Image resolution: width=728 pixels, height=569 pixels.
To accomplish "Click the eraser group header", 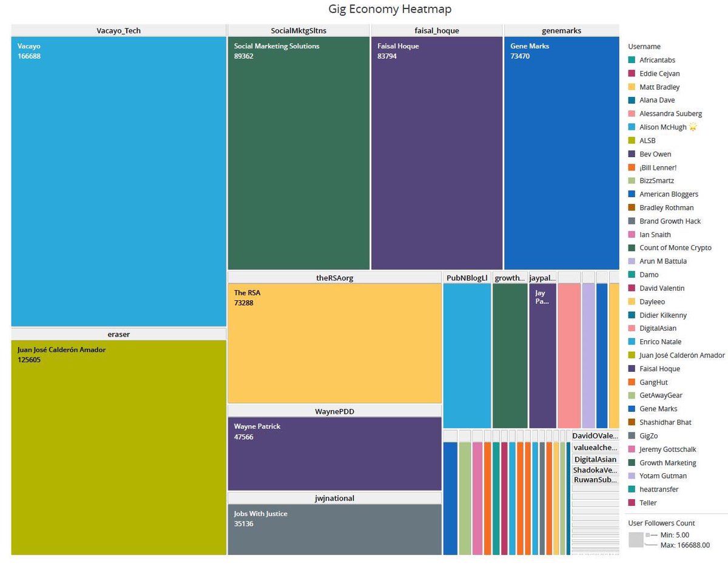I will pos(118,334).
